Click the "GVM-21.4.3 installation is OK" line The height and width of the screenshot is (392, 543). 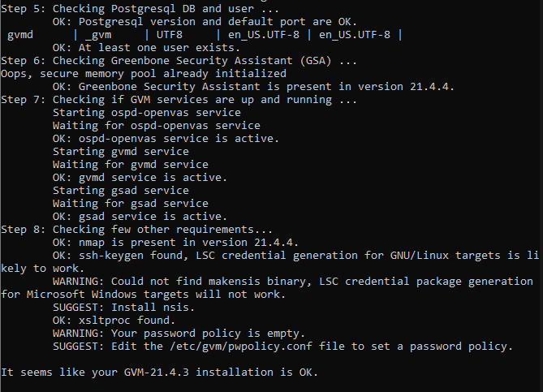(160, 372)
